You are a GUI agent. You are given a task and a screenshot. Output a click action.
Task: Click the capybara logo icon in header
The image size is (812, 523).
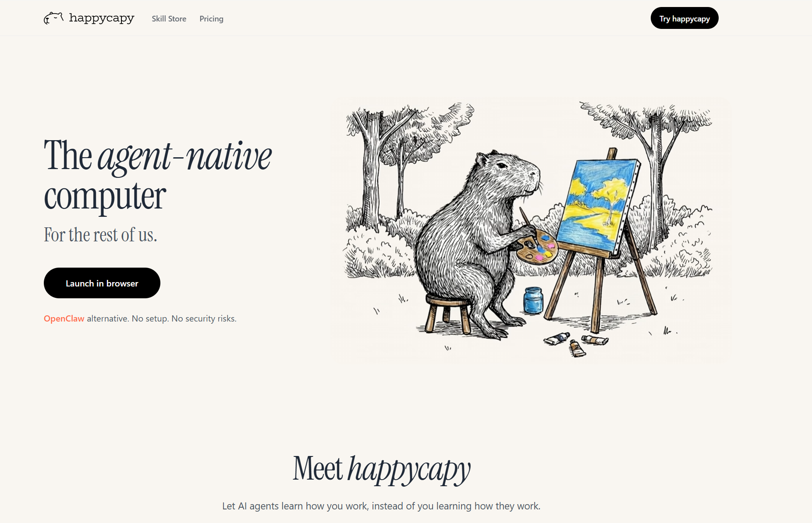tap(53, 18)
